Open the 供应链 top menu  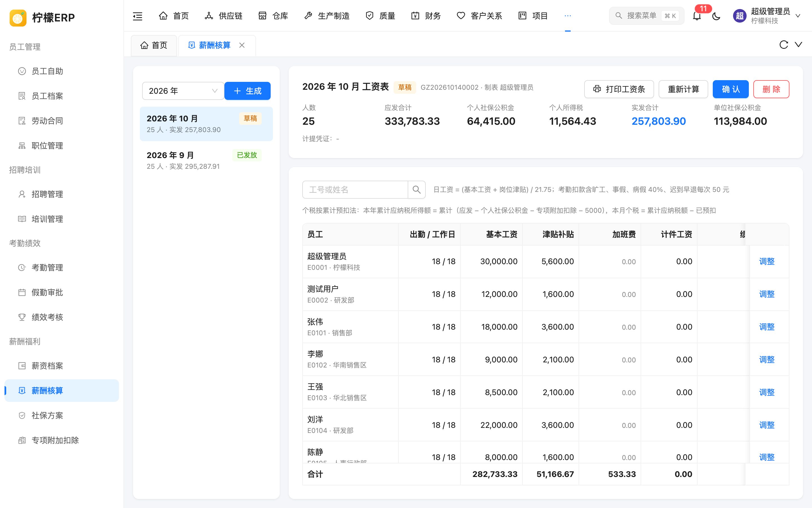tap(224, 16)
